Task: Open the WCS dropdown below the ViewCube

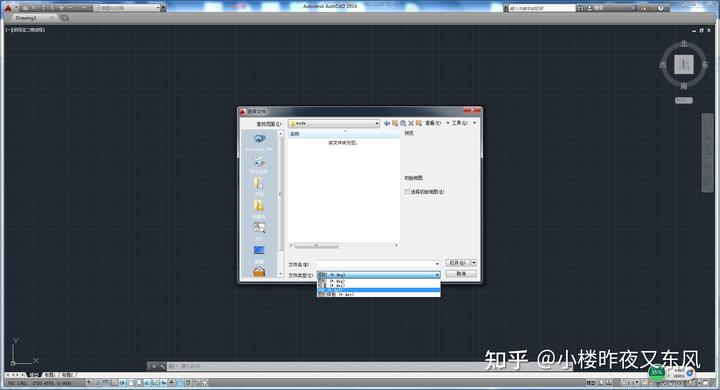Action: click(684, 100)
